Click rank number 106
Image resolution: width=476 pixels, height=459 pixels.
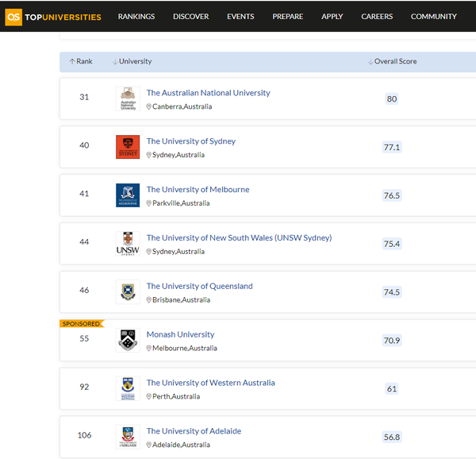(x=84, y=435)
